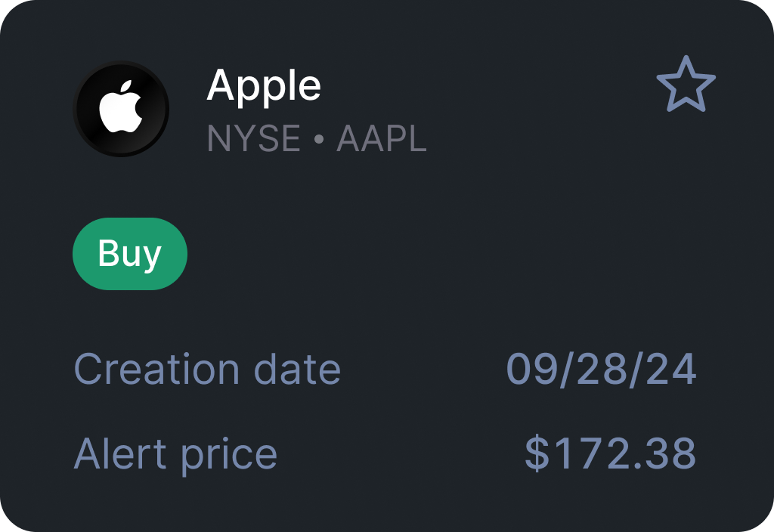This screenshot has width=774, height=532.
Task: Select the $172.38 alert price value
Action: click(x=610, y=453)
